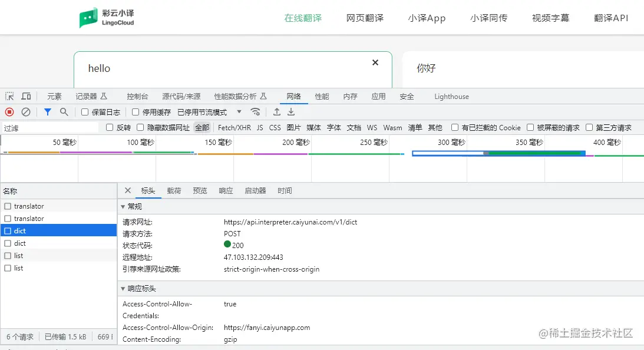
Task: Close the request details pane
Action: point(128,190)
